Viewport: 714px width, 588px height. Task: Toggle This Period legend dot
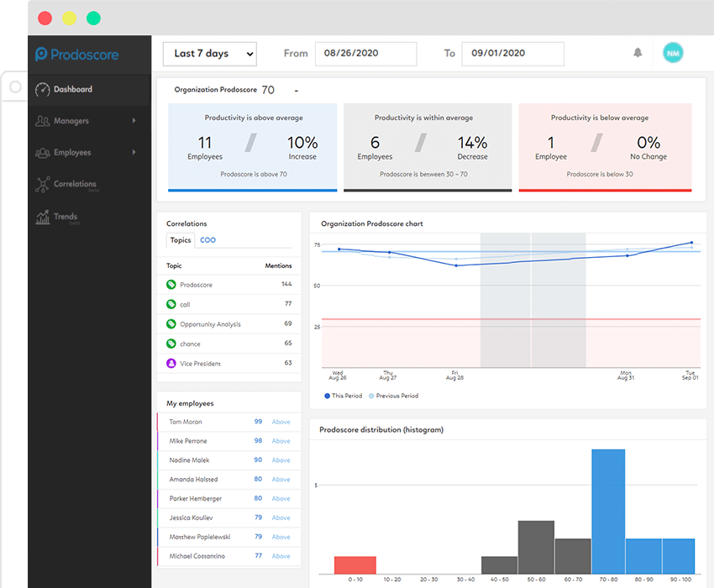tap(327, 396)
